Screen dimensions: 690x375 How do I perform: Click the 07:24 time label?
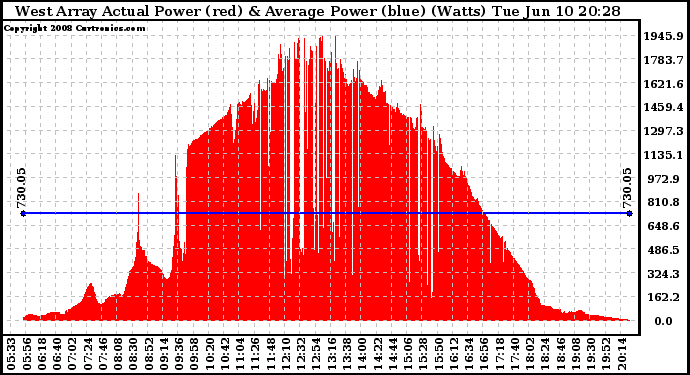[x=88, y=354]
